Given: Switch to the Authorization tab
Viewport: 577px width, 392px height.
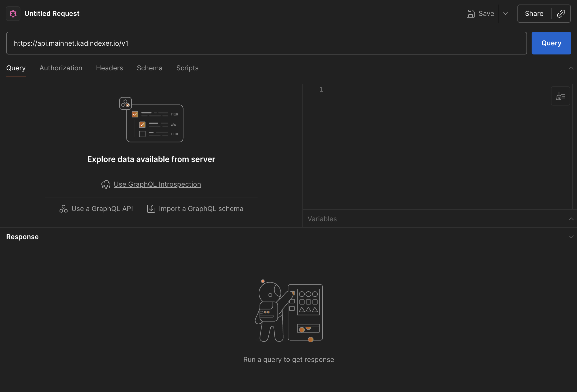Looking at the screenshot, I should (61, 68).
